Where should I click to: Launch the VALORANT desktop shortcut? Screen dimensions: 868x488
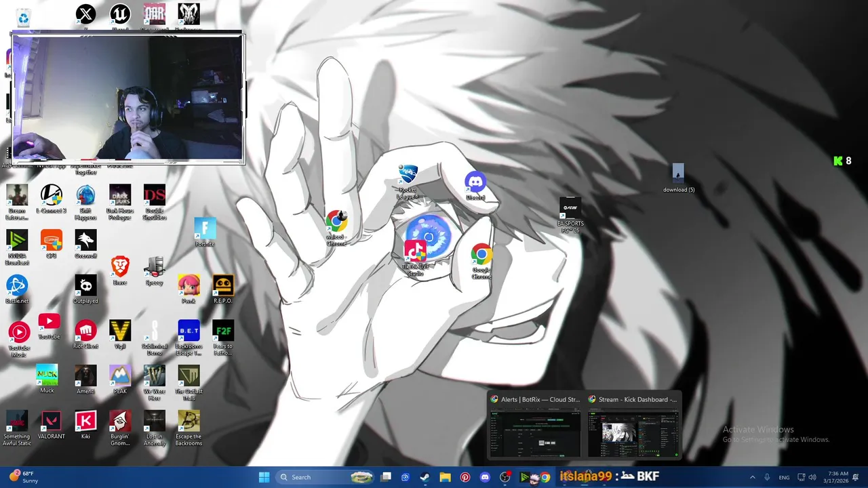[x=51, y=425]
